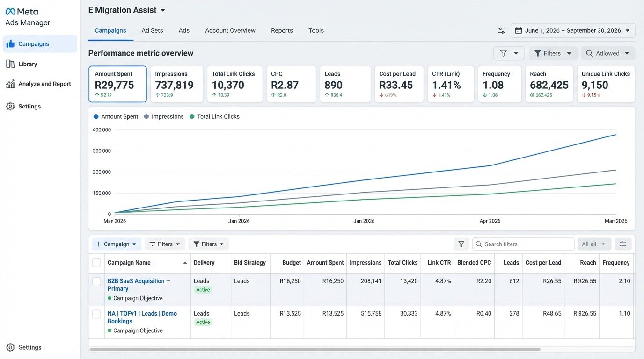This screenshot has width=644, height=359.
Task: Open the Reports tab
Action: point(282,31)
